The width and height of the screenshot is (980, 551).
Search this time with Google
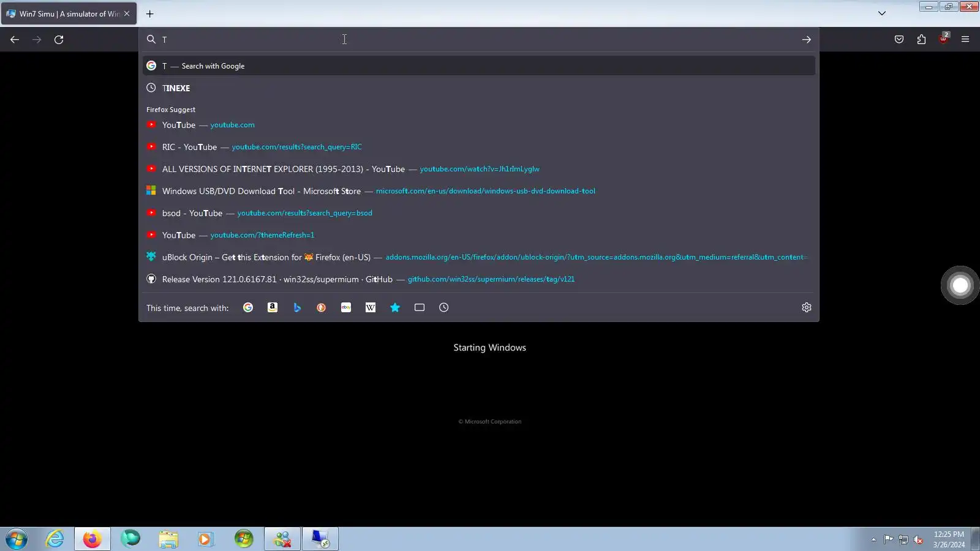pyautogui.click(x=248, y=307)
